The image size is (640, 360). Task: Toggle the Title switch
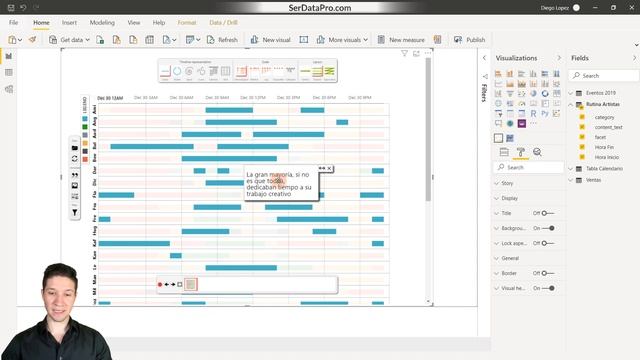(x=548, y=213)
